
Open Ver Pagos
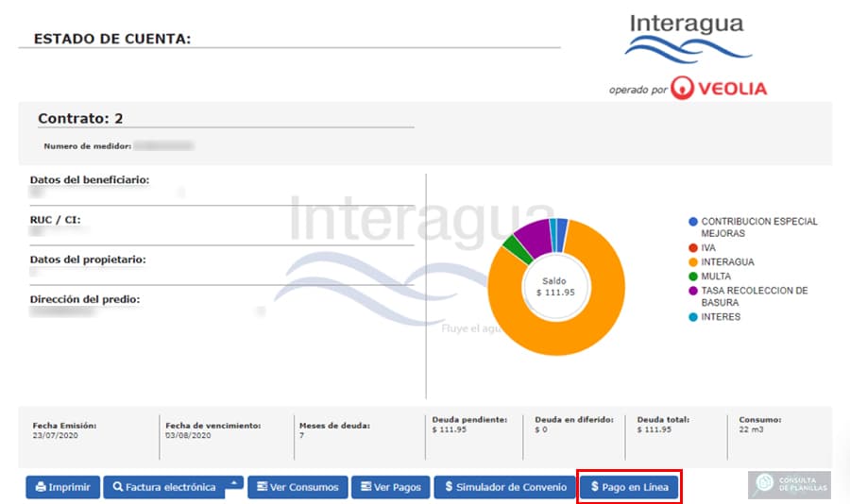coord(391,487)
